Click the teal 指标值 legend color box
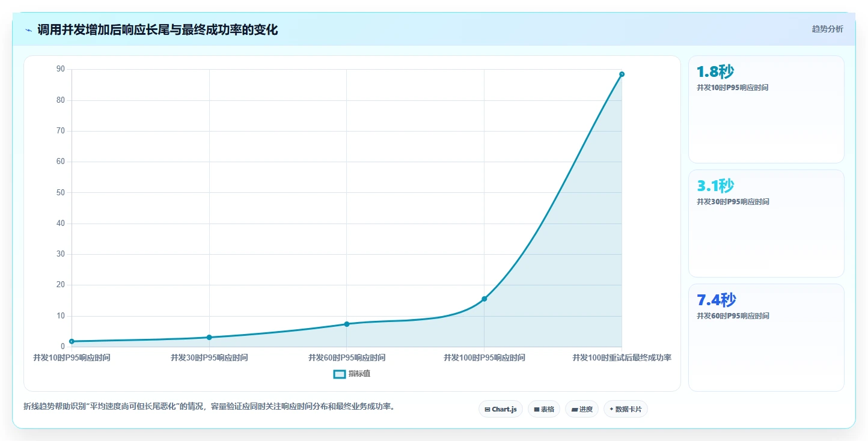The image size is (868, 441). pyautogui.click(x=340, y=374)
